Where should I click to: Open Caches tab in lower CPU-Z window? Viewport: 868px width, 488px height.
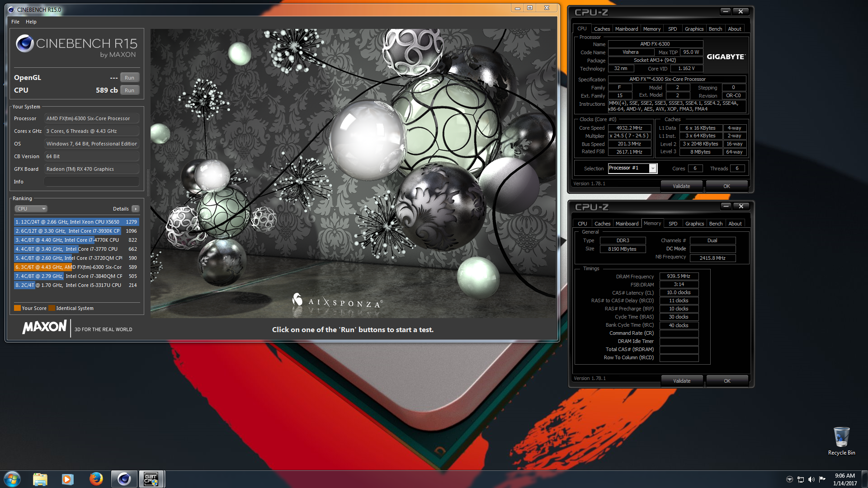602,224
